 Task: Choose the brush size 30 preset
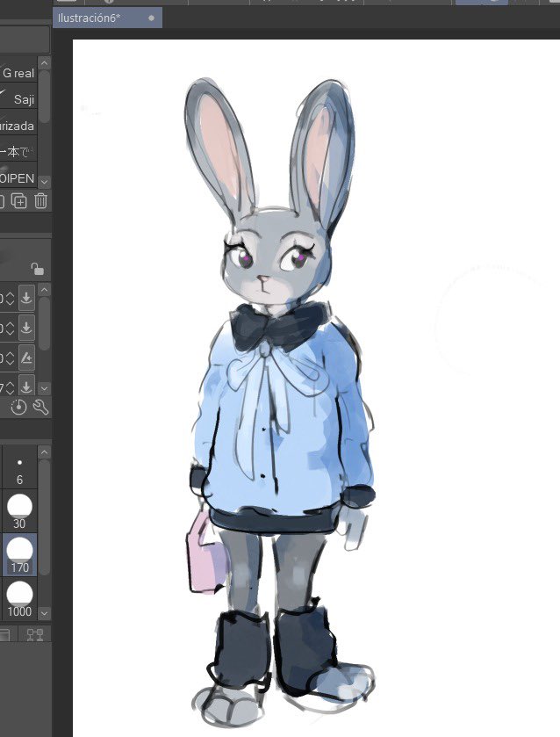(x=19, y=511)
